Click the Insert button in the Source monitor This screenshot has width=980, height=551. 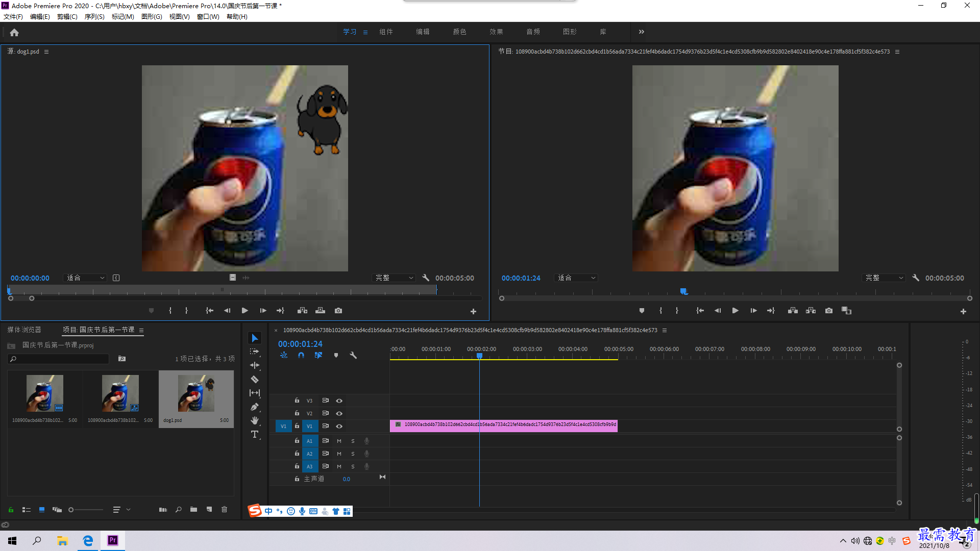point(302,311)
